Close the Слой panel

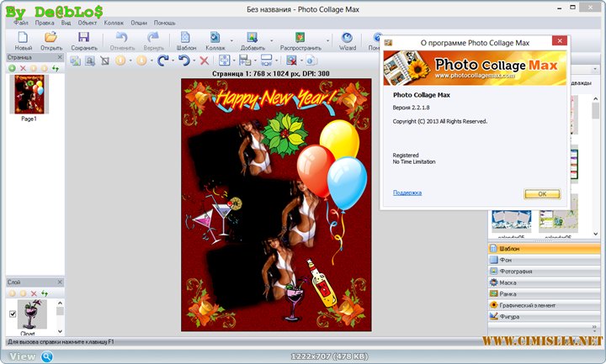60,282
